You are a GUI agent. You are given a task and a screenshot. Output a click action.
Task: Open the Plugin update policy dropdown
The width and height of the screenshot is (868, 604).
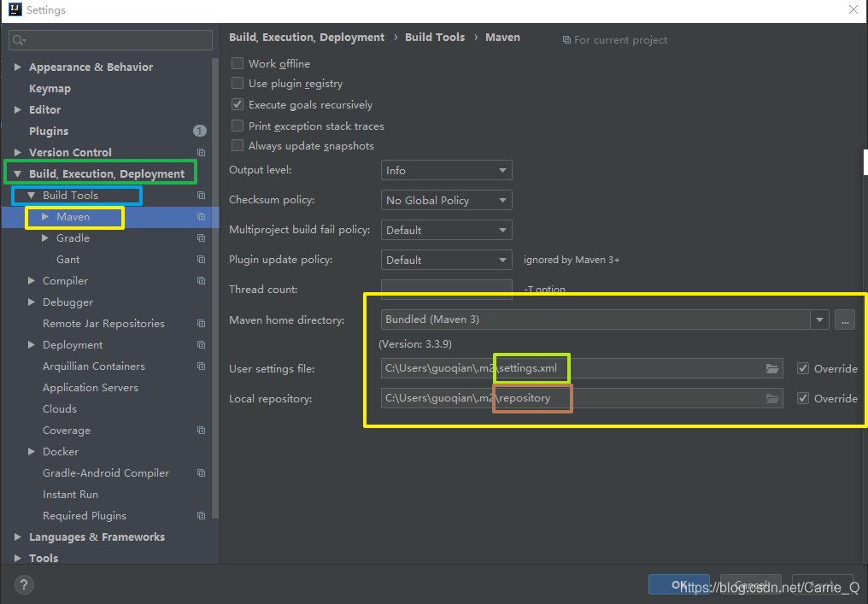tap(446, 261)
